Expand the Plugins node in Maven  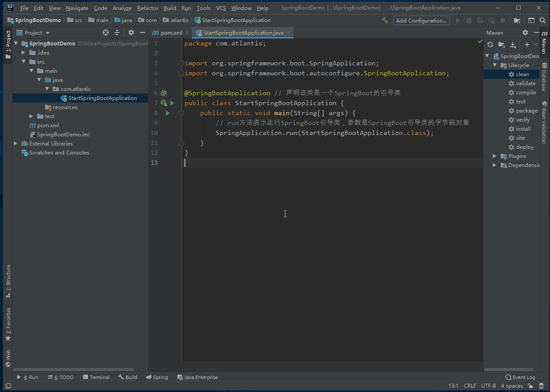[495, 156]
